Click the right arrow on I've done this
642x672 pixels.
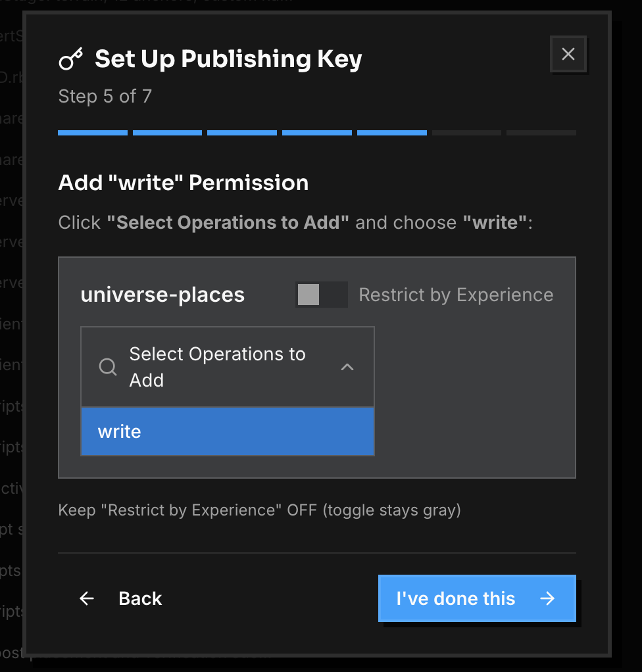click(x=547, y=598)
